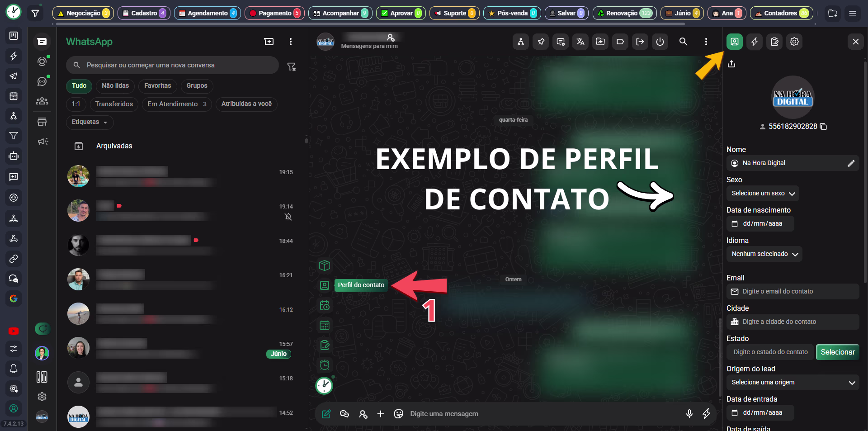Select the Favoritas filter
The image size is (868, 431).
click(158, 86)
